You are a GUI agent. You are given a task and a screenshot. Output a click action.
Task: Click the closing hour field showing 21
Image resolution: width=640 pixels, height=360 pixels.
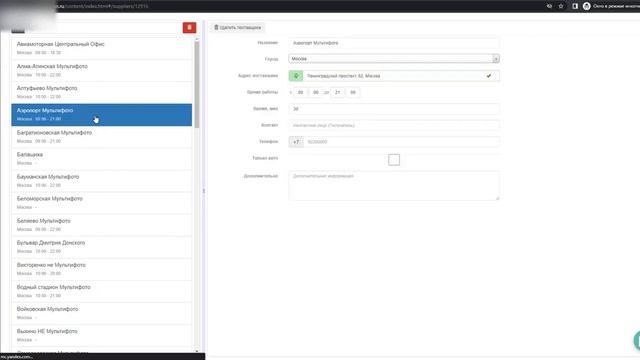pyautogui.click(x=338, y=92)
